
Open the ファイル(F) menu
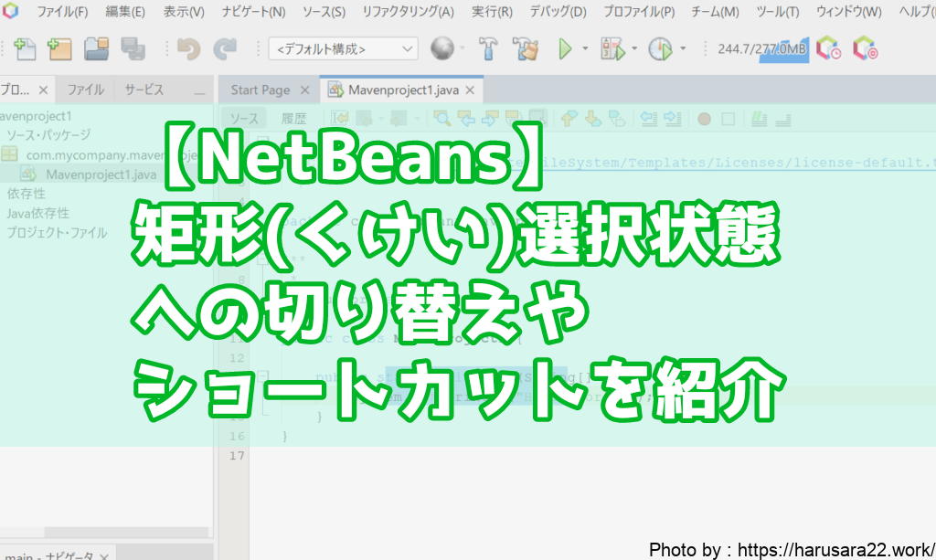pos(62,12)
